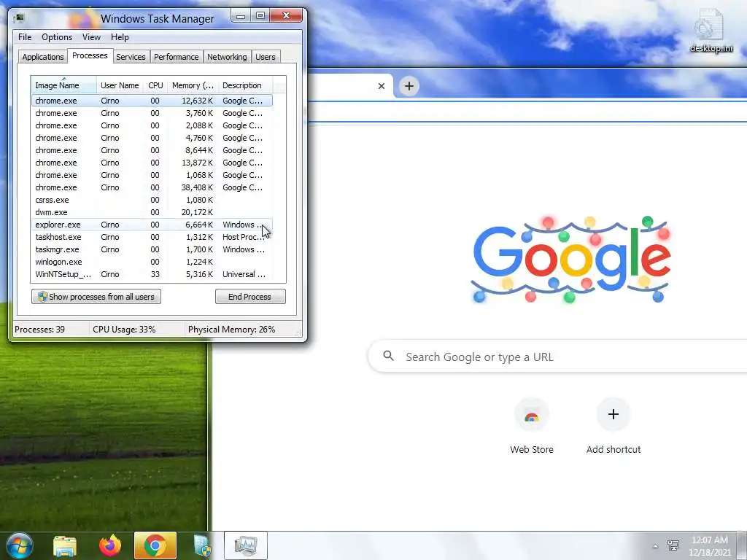This screenshot has height=560, width=747.
Task: Launch Firefox from the taskbar
Action: (110, 545)
